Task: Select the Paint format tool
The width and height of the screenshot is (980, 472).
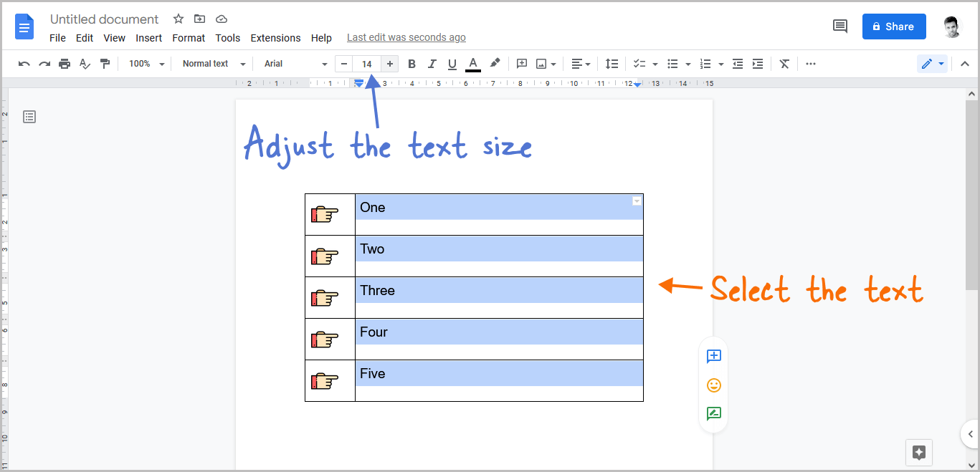Action: [x=105, y=64]
